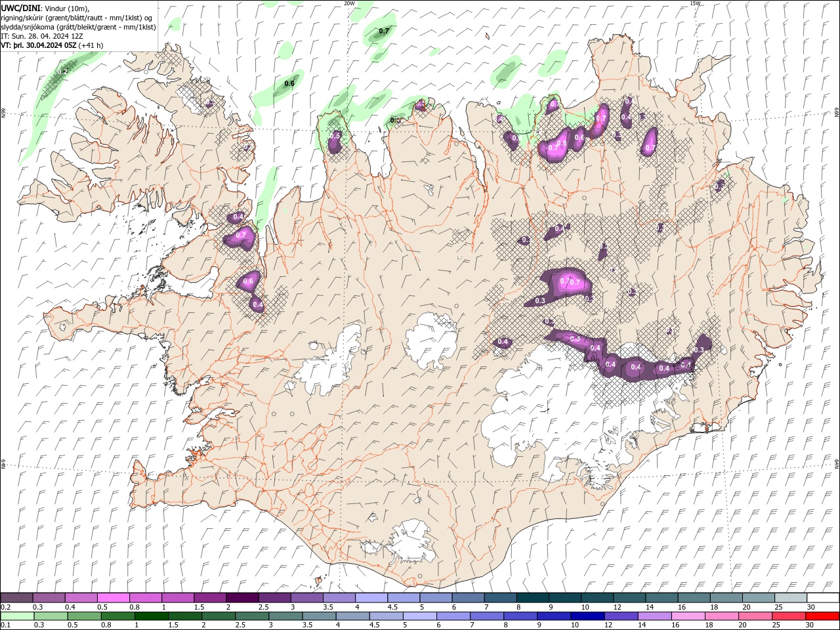Click the 'slydda/snjókoma' legend description line

[78, 27]
